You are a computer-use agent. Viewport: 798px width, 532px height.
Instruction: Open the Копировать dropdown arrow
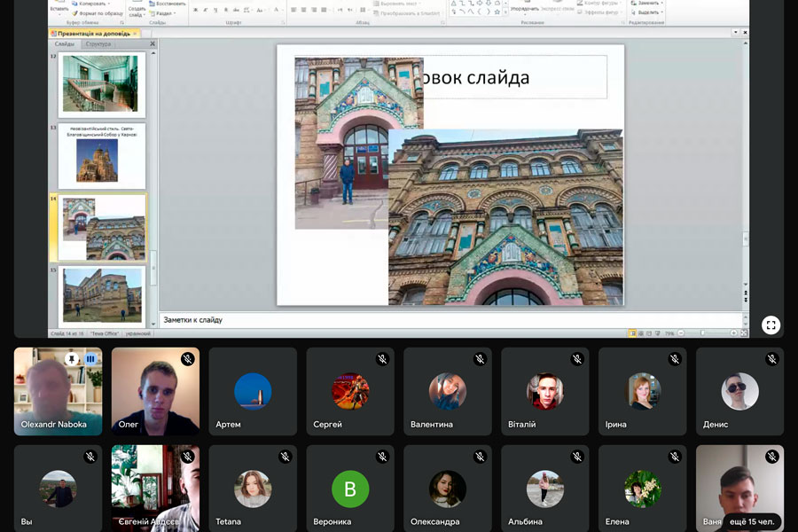(109, 4)
